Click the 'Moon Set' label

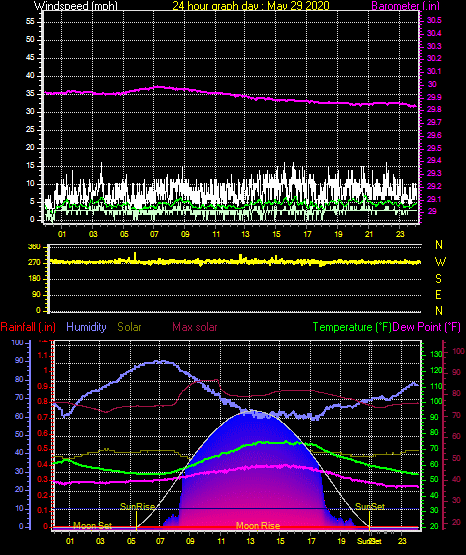click(92, 526)
